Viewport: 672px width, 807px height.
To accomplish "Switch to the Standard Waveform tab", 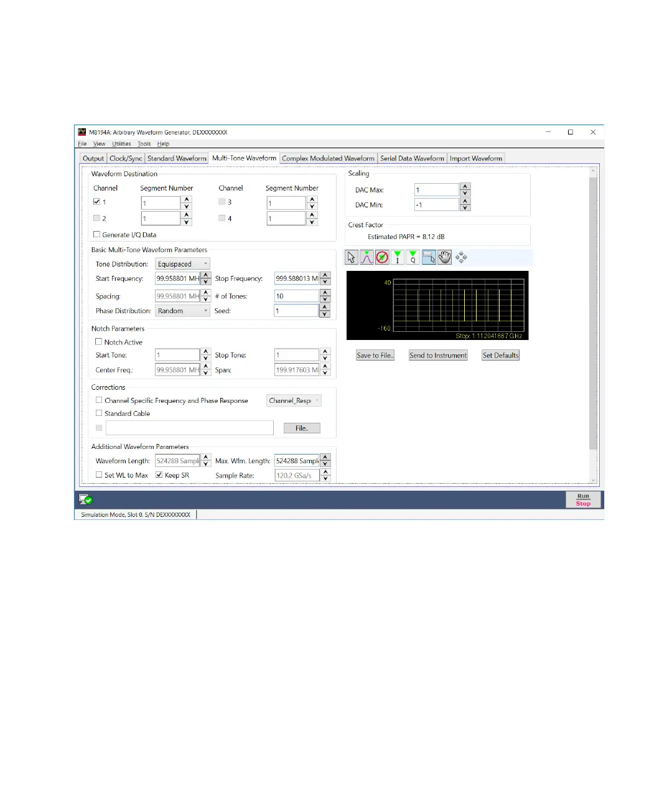I will point(177,158).
